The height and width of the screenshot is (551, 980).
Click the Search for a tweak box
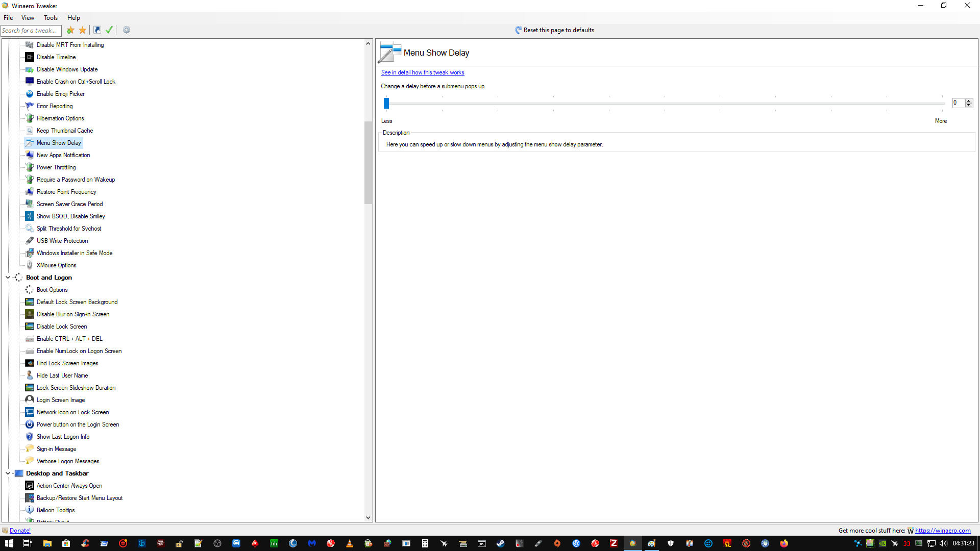click(x=31, y=31)
